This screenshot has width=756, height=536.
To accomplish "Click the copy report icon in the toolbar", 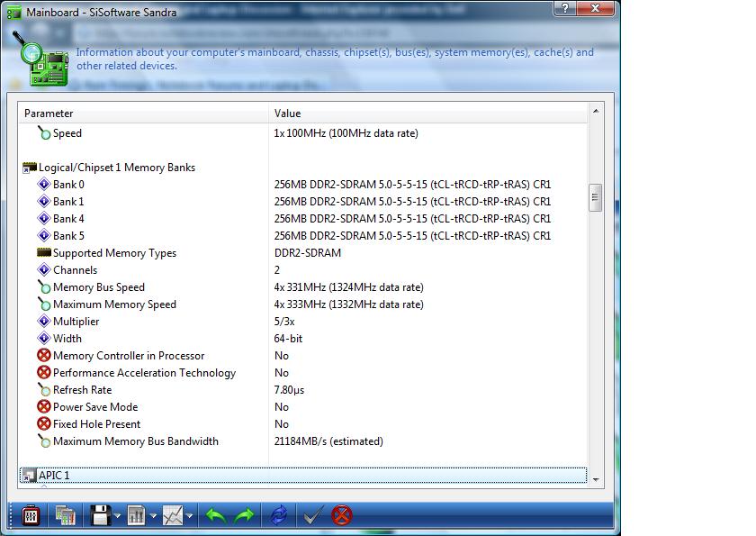I will pos(65,516).
